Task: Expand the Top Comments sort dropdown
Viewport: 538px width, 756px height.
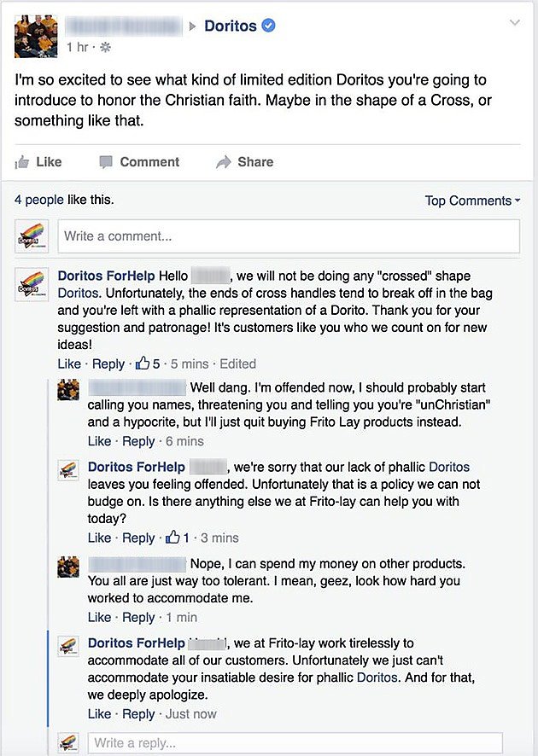Action: (x=472, y=201)
